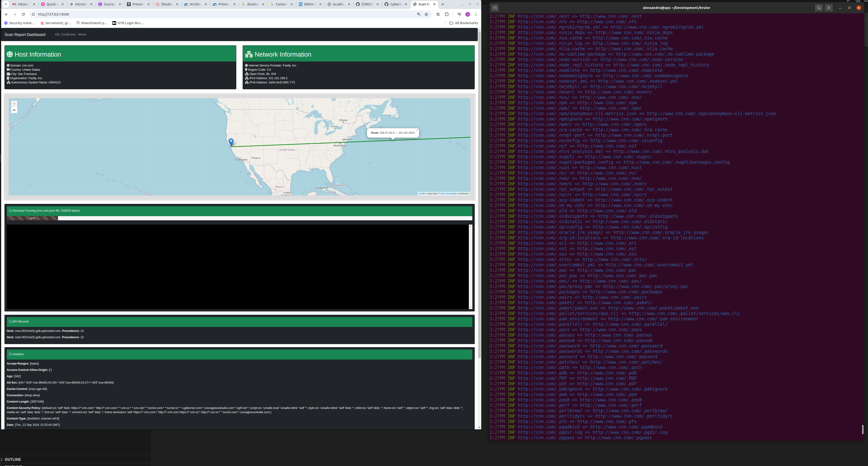Switch to the localhost tab

point(337,4)
